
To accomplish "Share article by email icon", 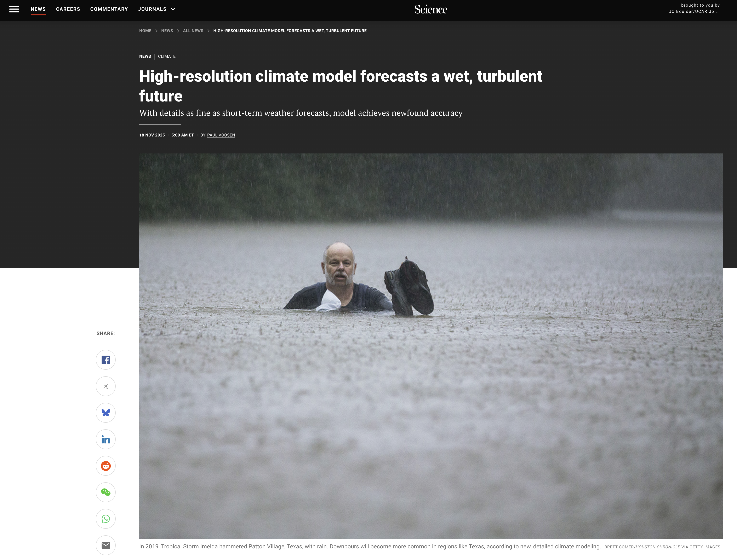I will point(106,545).
